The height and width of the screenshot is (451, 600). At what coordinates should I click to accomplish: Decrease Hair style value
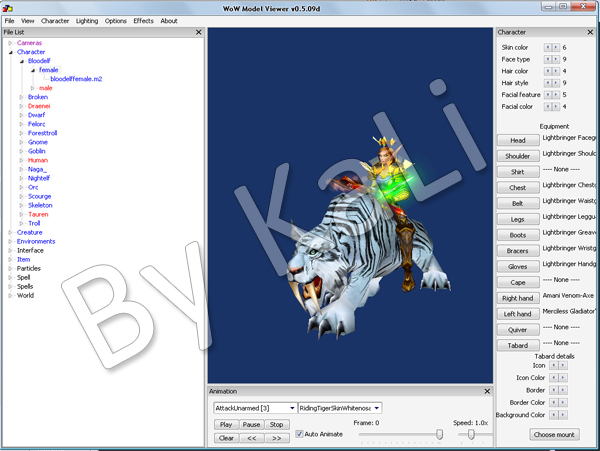(x=548, y=83)
